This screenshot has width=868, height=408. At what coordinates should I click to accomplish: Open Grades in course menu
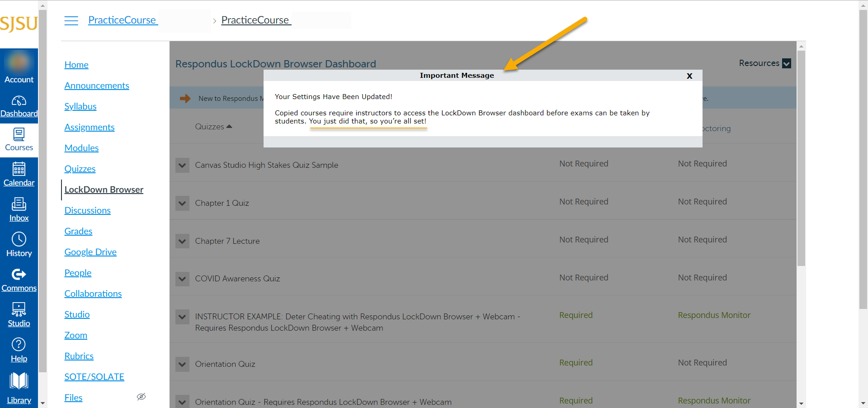point(78,231)
